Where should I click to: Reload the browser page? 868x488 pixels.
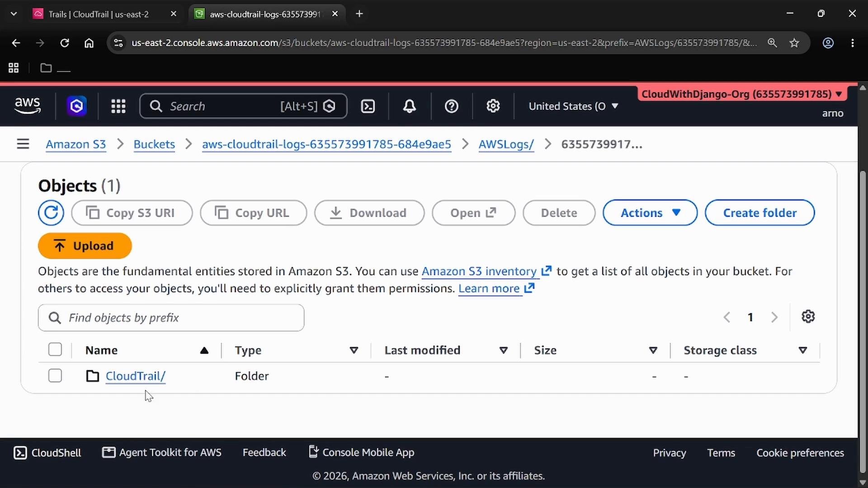coord(65,43)
